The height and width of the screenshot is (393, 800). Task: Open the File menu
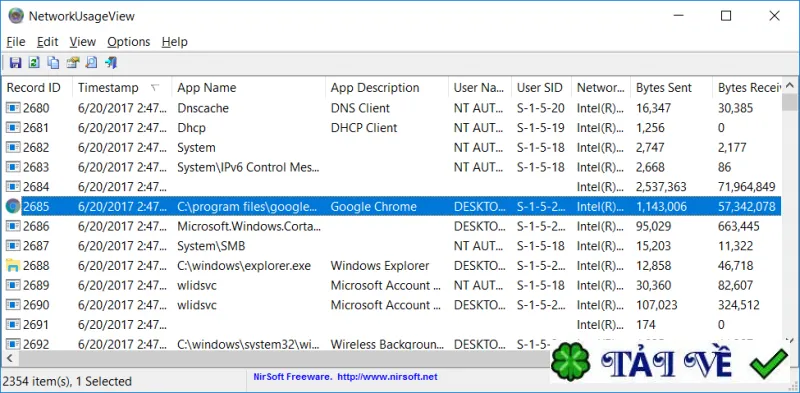(16, 42)
